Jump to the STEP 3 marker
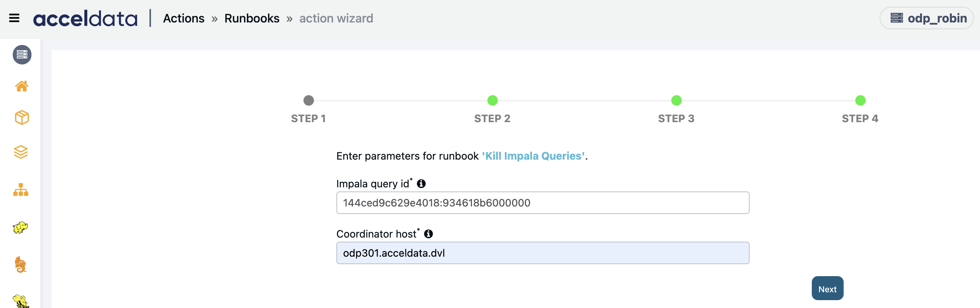 coord(676,100)
